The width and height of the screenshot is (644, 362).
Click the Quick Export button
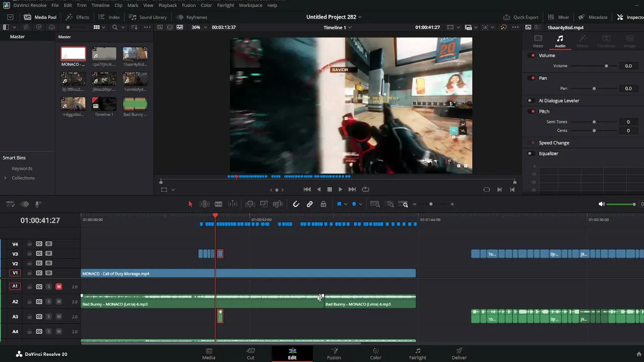pyautogui.click(x=521, y=17)
